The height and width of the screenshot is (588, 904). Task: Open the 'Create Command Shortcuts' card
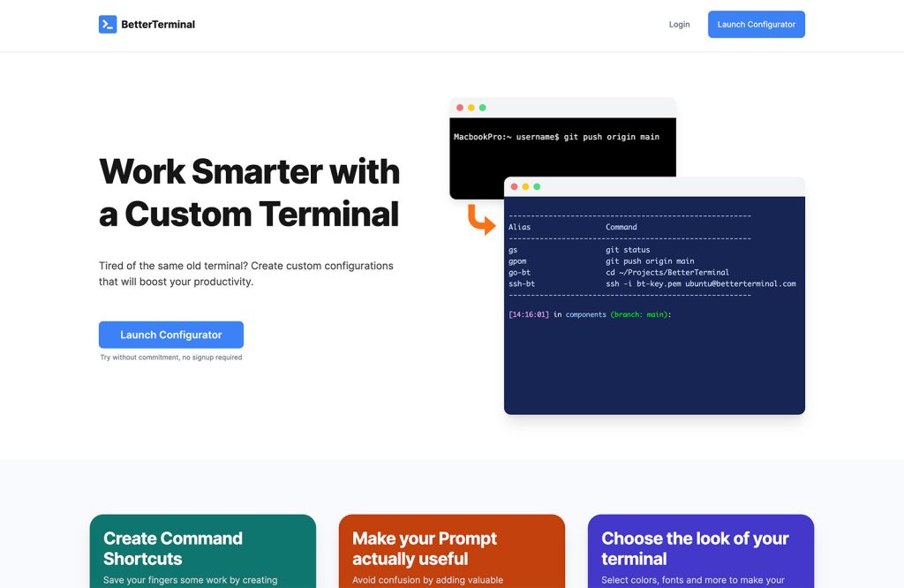coord(203,551)
